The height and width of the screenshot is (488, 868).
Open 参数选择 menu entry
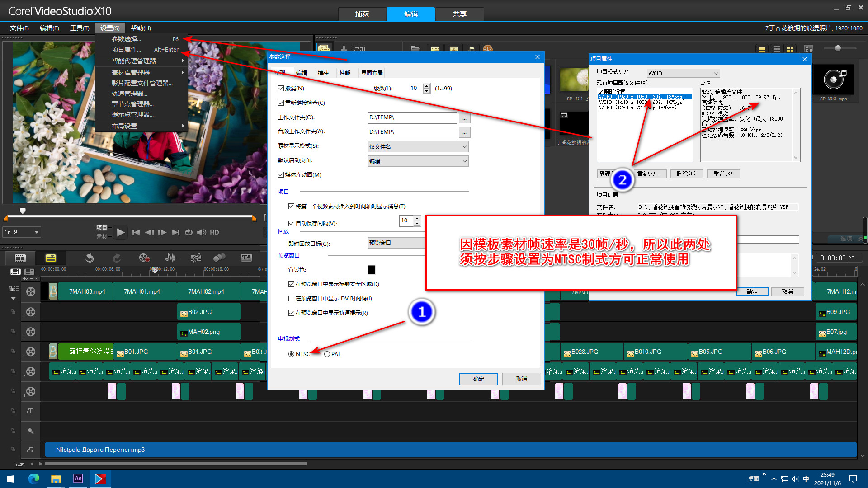click(x=142, y=39)
